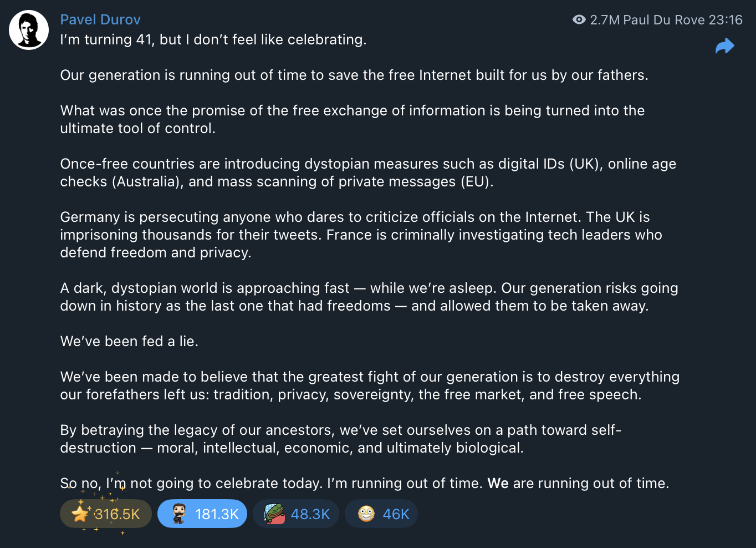The image size is (756, 548).
Task: Click the "We've been fed a lie." line
Action: pyautogui.click(x=129, y=341)
